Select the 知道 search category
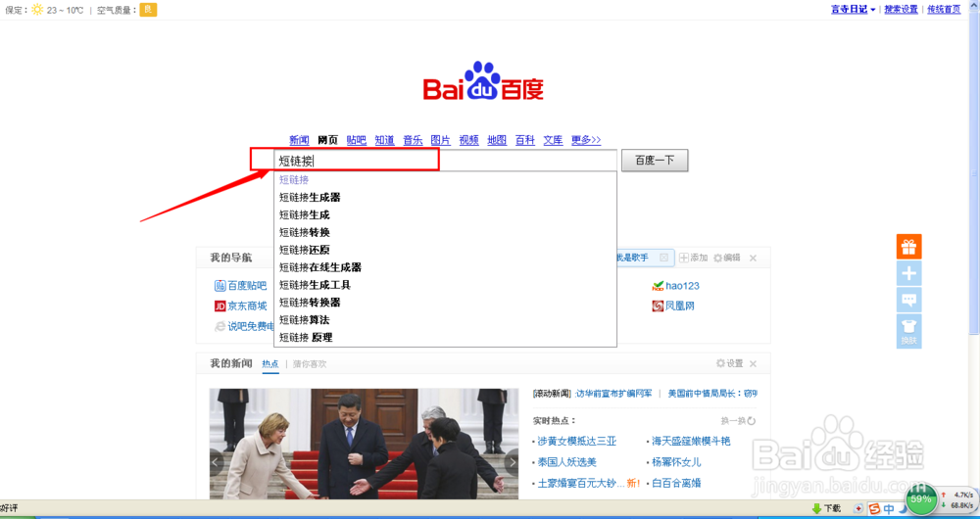This screenshot has width=980, height=519. pos(384,140)
